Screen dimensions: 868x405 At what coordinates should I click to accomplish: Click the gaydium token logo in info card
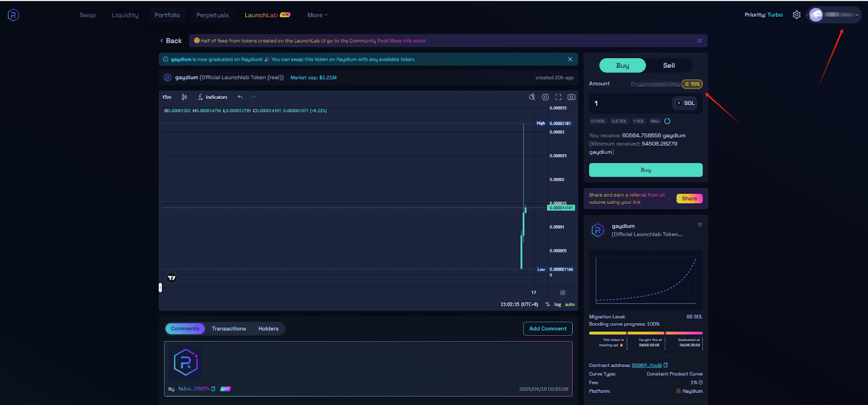pos(598,230)
